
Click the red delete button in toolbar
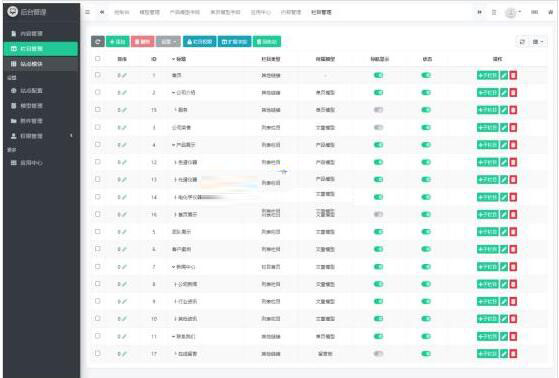(x=143, y=42)
